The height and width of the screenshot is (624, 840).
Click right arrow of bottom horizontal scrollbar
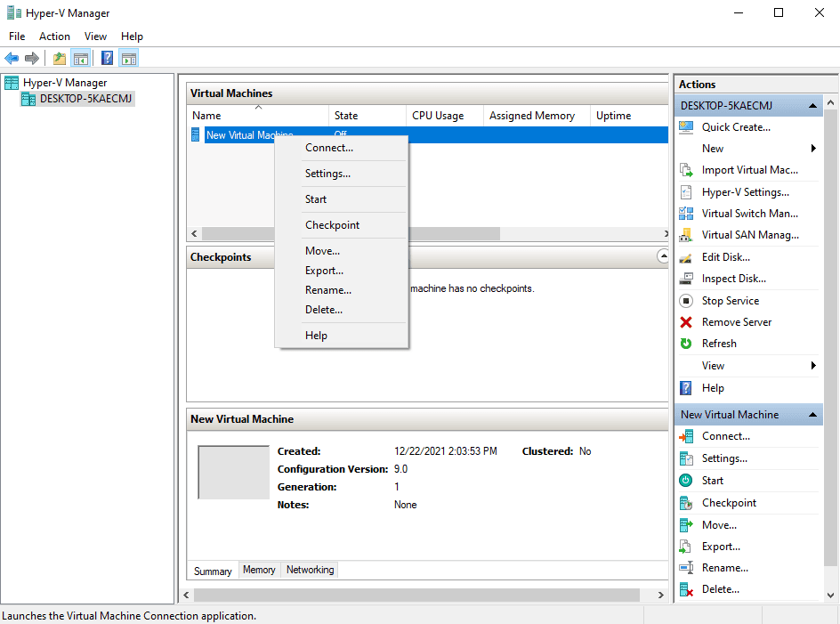tap(660, 595)
